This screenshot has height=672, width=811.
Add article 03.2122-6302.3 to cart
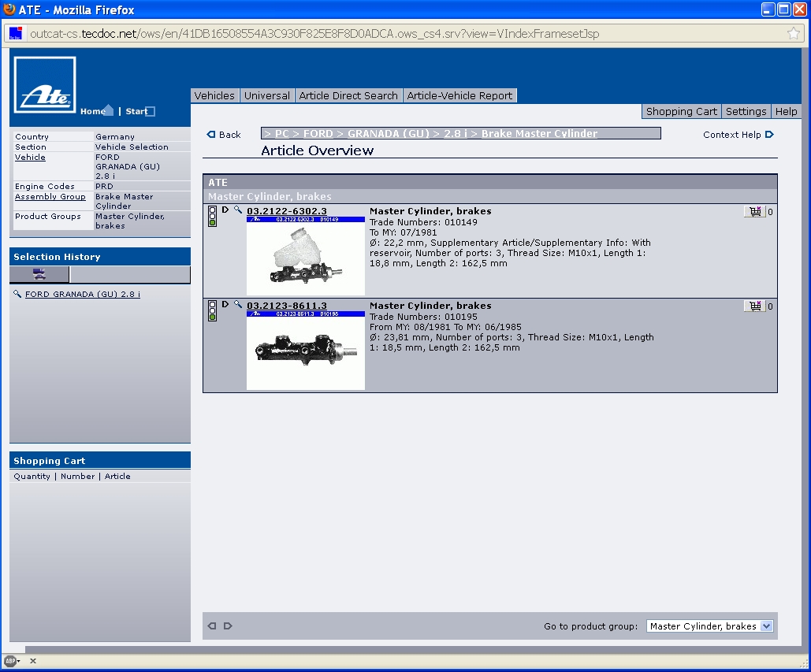pyautogui.click(x=754, y=211)
